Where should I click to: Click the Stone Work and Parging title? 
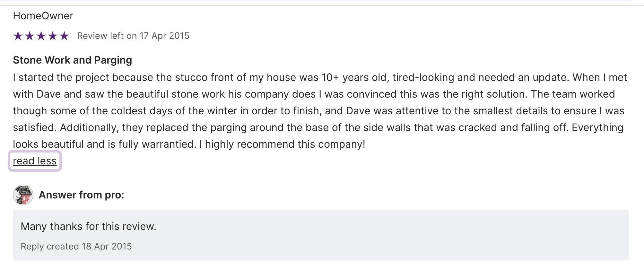click(72, 60)
